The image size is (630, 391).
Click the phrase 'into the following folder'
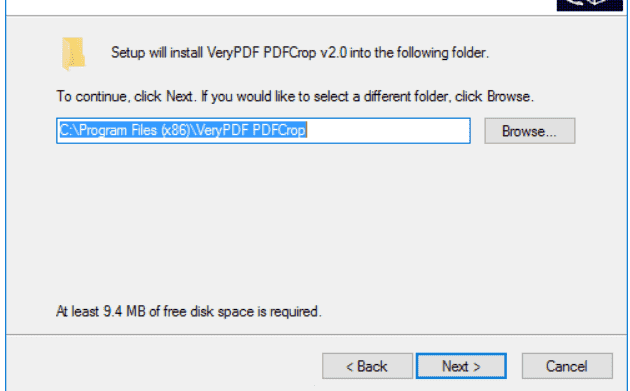pos(418,53)
